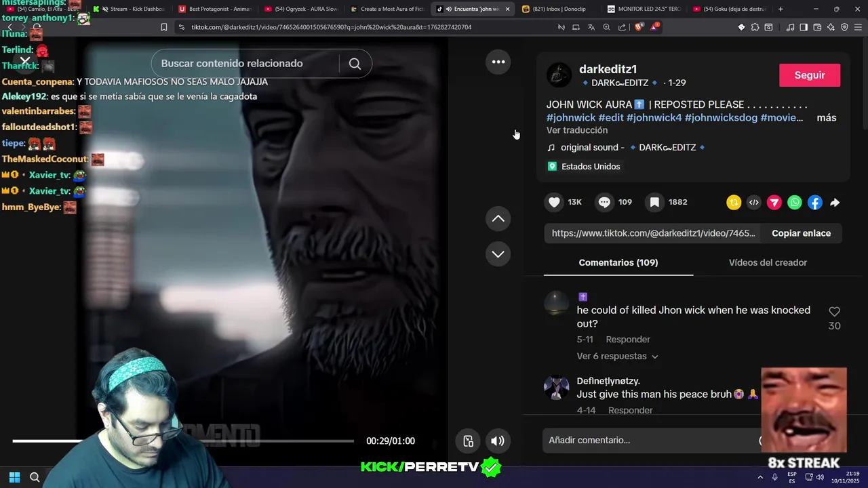Open the original sound by DARK EDITZ

coord(626,147)
